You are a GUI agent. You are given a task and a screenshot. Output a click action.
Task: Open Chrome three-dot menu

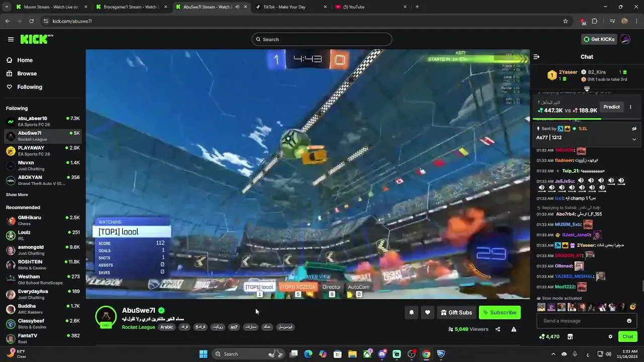(x=637, y=21)
